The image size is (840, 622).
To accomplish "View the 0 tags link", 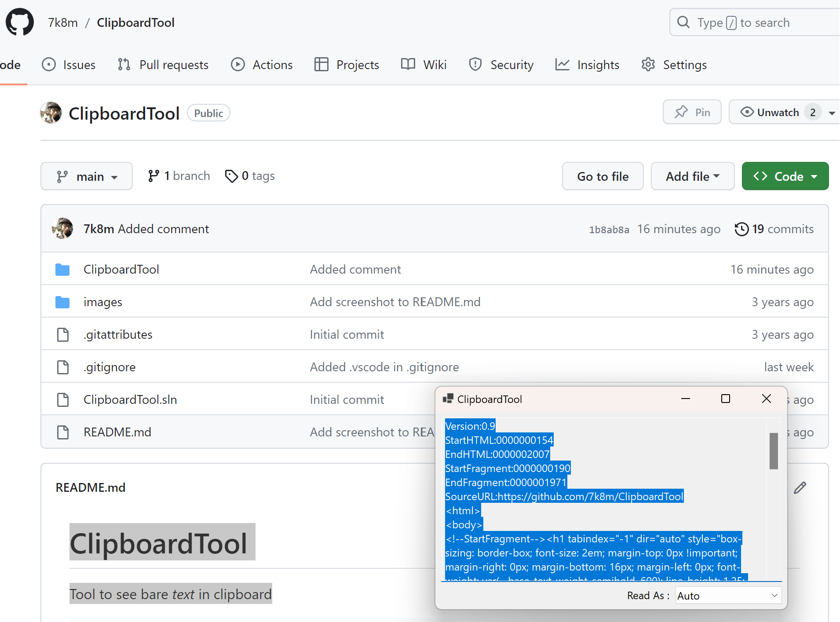I will (250, 176).
